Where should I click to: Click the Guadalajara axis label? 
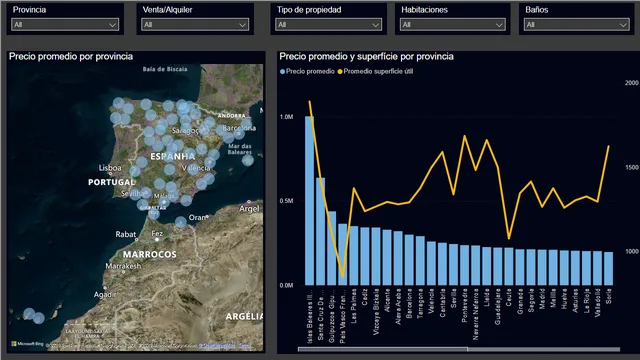pos(498,307)
